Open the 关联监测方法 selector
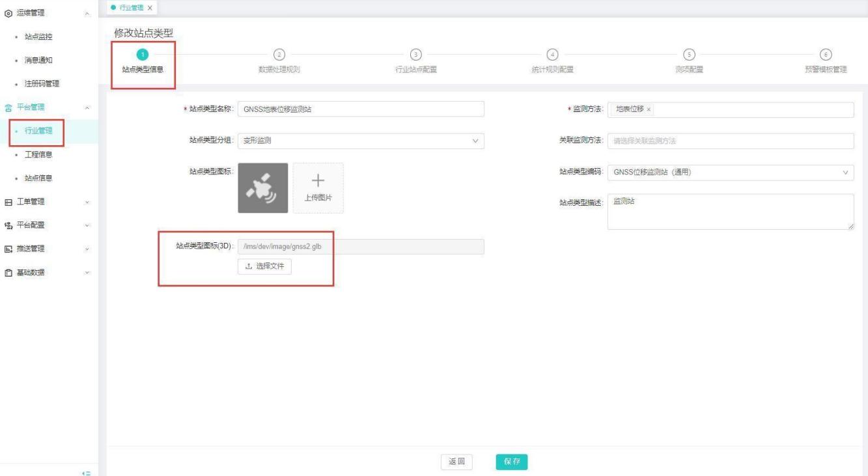This screenshot has height=476, width=868. (730, 141)
